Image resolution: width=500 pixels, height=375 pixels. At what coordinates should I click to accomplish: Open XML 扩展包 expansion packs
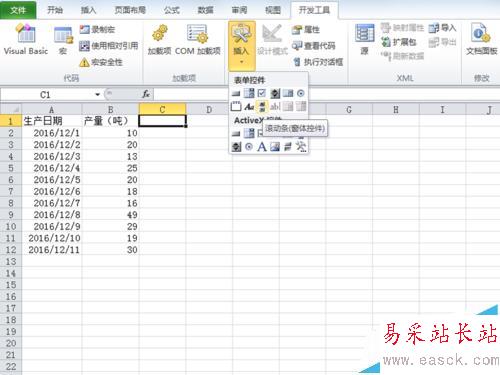399,42
